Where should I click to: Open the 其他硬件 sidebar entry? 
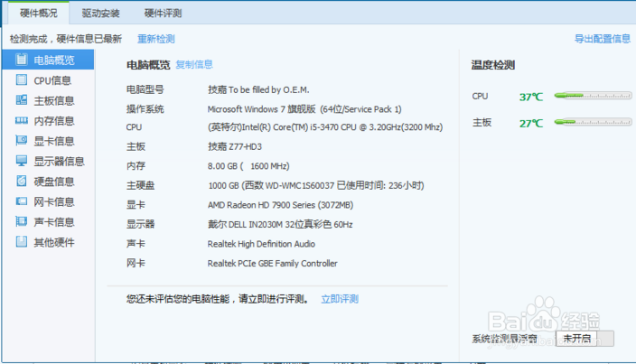coord(48,242)
